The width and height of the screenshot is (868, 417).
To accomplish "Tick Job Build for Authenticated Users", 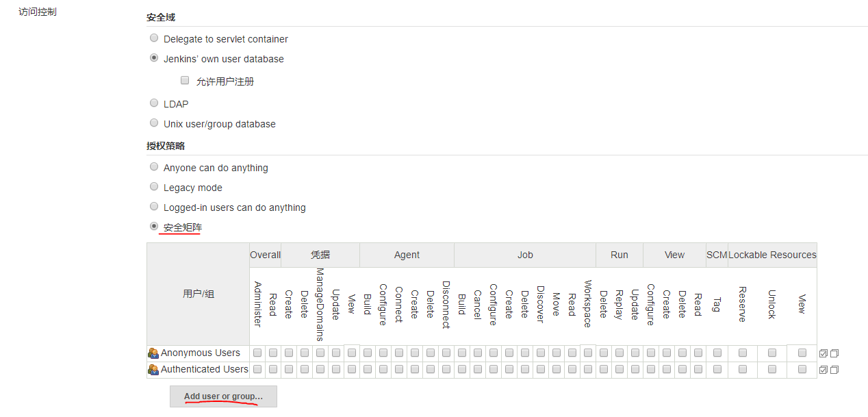I will coord(462,369).
